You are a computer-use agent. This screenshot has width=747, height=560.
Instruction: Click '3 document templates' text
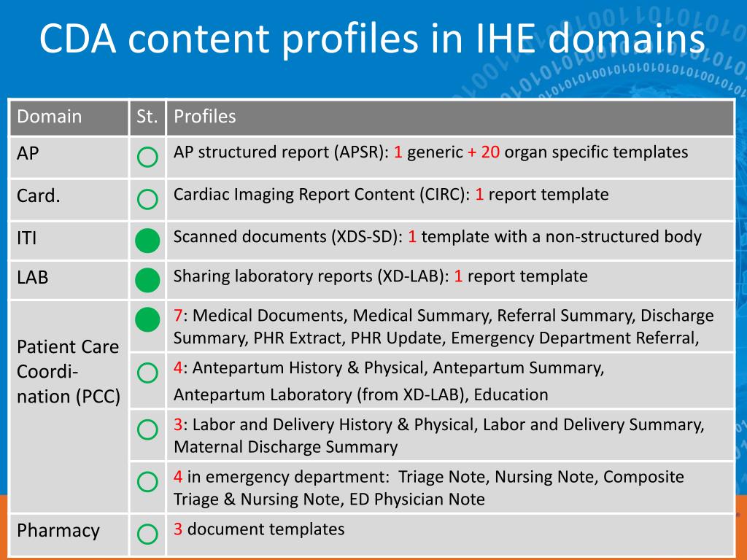point(259,529)
